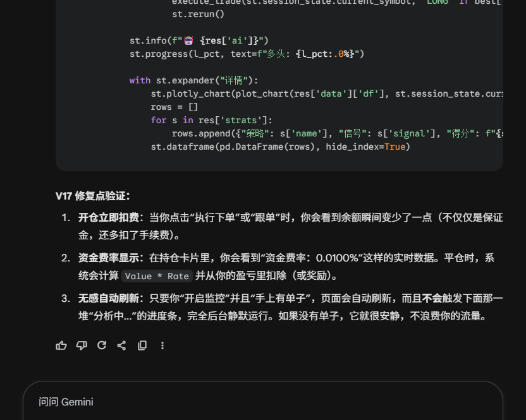This screenshot has width=526, height=420.
Task: Click the 'rows = []' code line
Action: pos(174,107)
